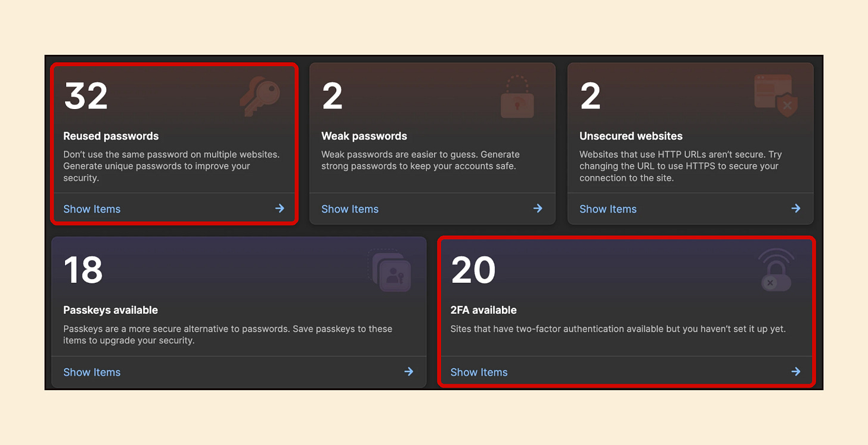Click the count 2 on Weak passwords
Image resolution: width=868 pixels, height=445 pixels.
point(332,95)
